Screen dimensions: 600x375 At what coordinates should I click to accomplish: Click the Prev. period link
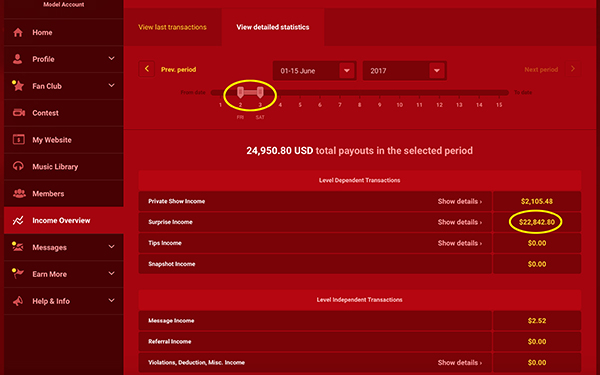tap(178, 70)
